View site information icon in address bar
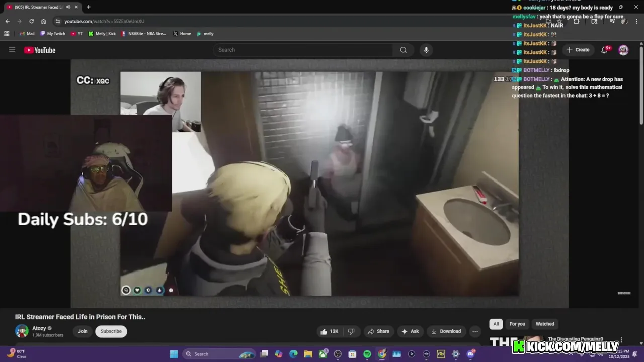 click(x=58, y=21)
